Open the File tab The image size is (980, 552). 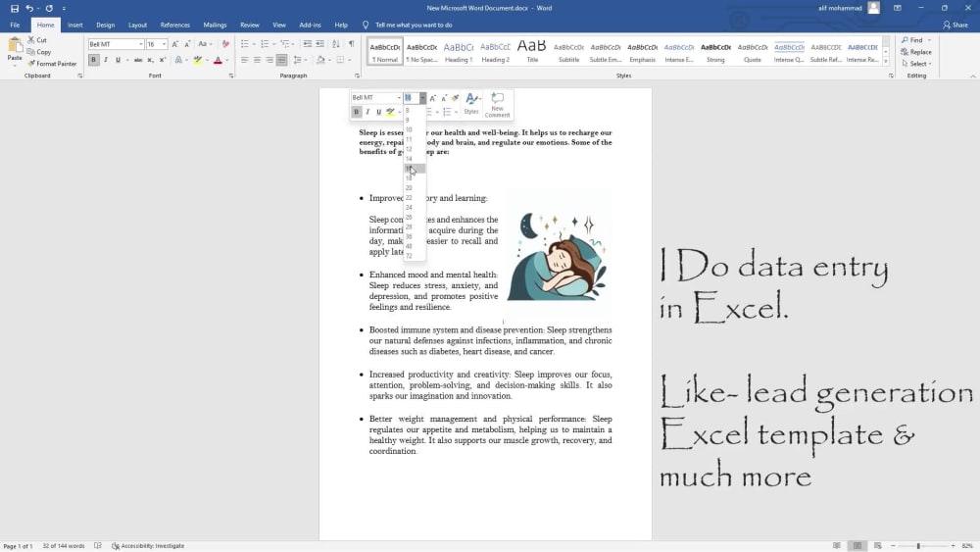(x=15, y=25)
